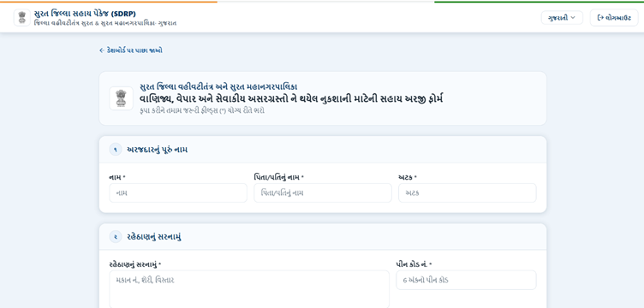
Task: Click the 'અટક' field label
Action: coord(408,177)
